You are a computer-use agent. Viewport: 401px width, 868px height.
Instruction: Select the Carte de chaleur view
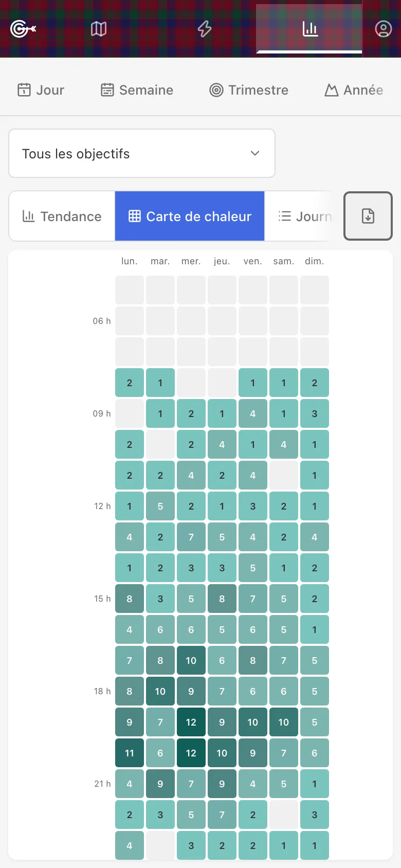[190, 216]
